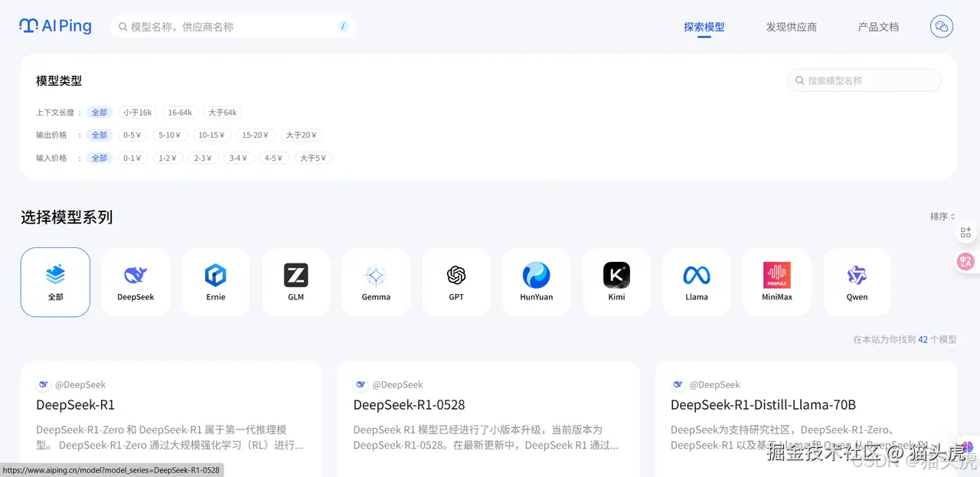Image resolution: width=980 pixels, height=477 pixels.
Task: Select the HunYuan model series icon
Action: [x=536, y=281]
